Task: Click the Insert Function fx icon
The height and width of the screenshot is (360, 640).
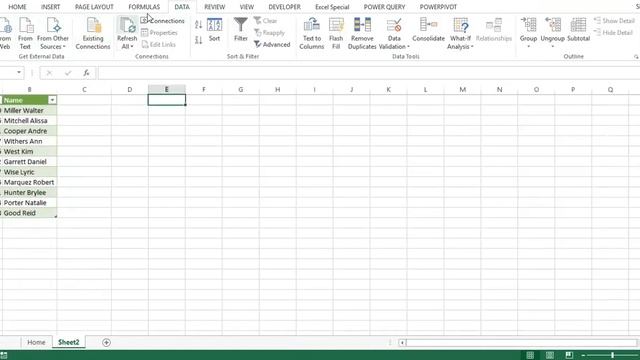Action: 86,73
